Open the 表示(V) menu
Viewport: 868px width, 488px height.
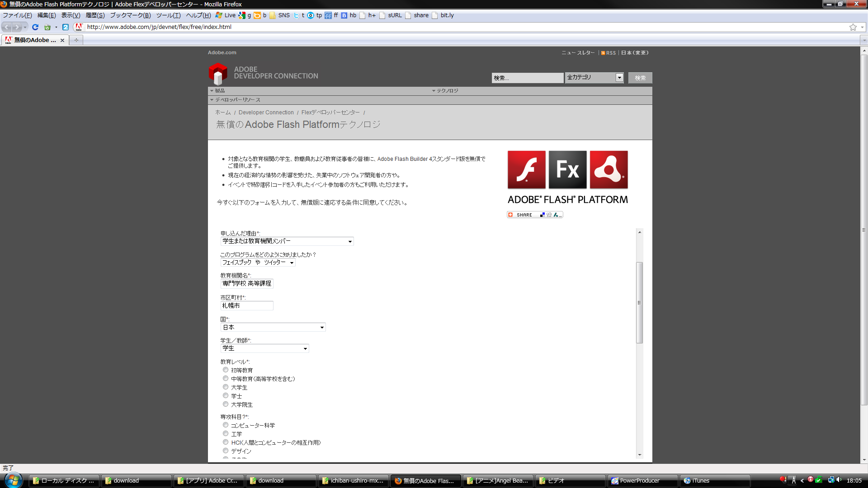point(71,15)
